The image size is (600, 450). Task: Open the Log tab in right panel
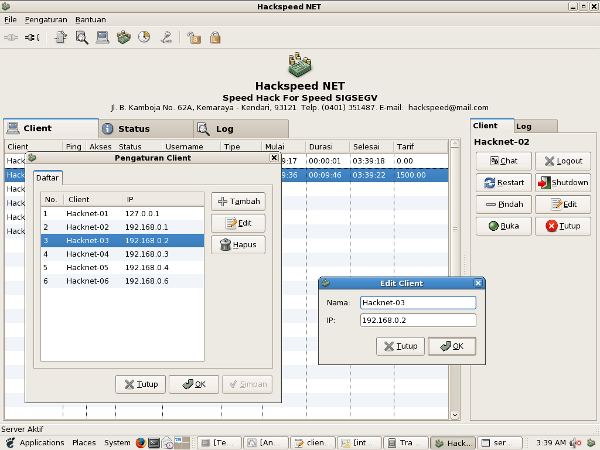pyautogui.click(x=535, y=127)
